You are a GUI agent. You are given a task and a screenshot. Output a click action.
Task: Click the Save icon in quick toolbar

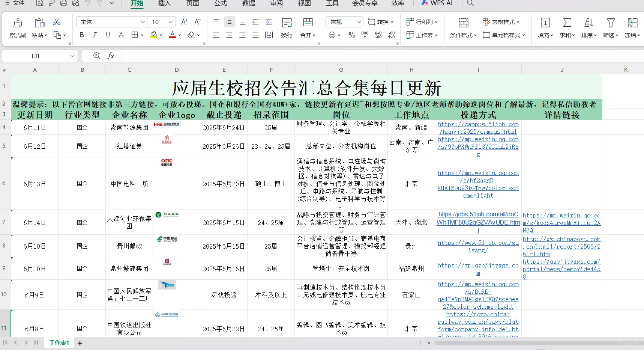(39, 3)
